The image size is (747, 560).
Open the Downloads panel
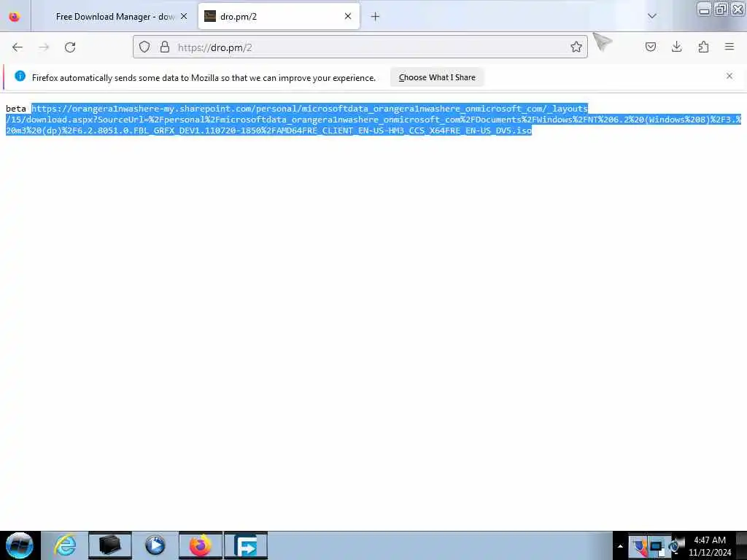676,47
